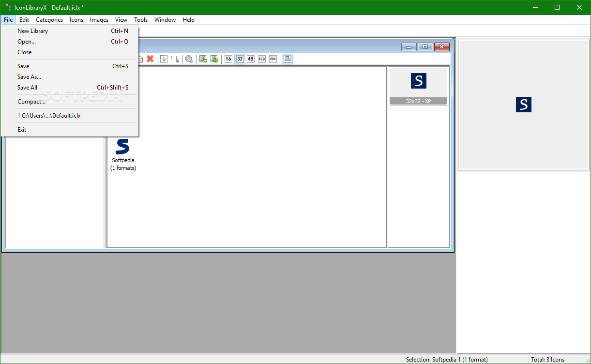Choose Save As... menu entry

point(70,77)
